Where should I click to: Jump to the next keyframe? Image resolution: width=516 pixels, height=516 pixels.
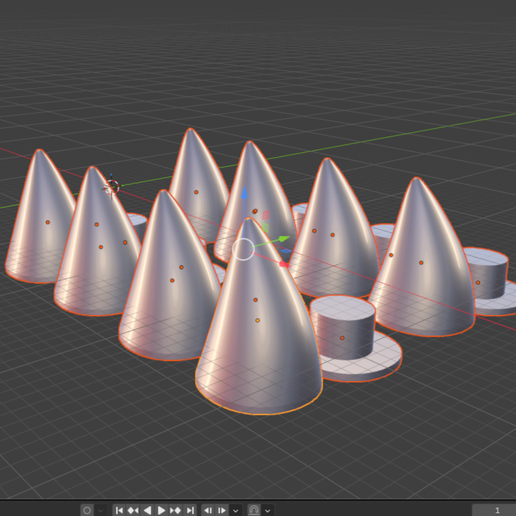tap(175, 510)
